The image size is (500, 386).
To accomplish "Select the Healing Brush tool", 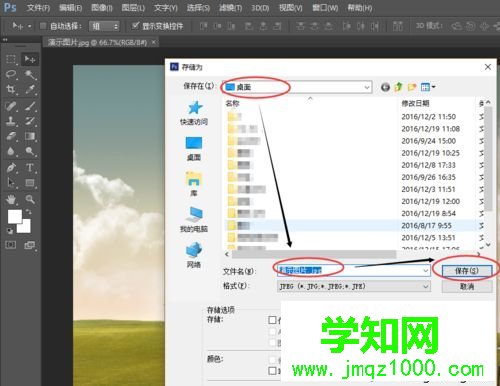I will point(11,106).
